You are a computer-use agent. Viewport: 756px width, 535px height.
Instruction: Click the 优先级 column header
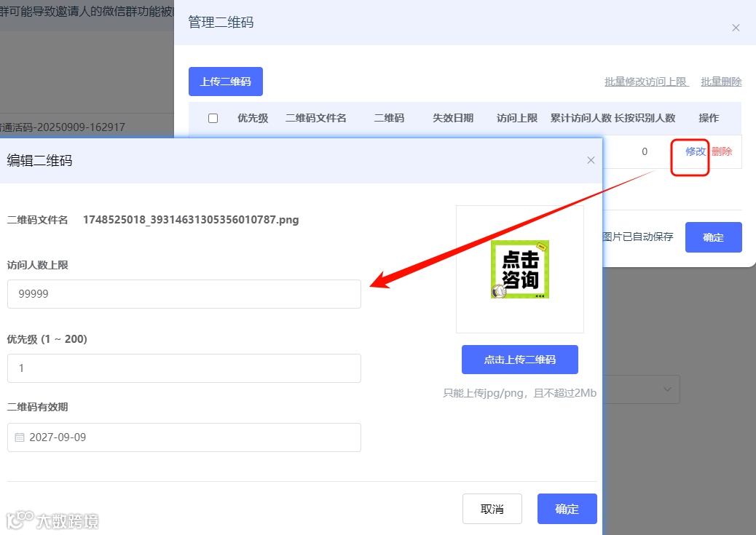point(253,118)
